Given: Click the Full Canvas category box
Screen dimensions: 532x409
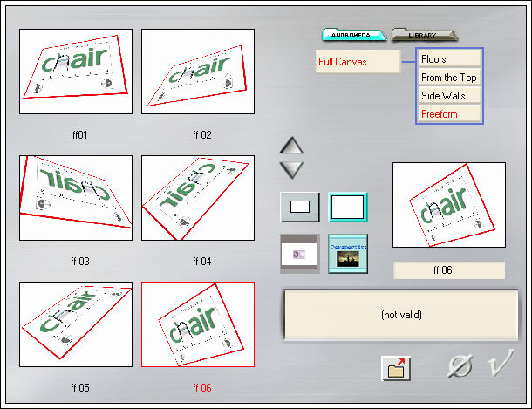Looking at the screenshot, I should 358,62.
